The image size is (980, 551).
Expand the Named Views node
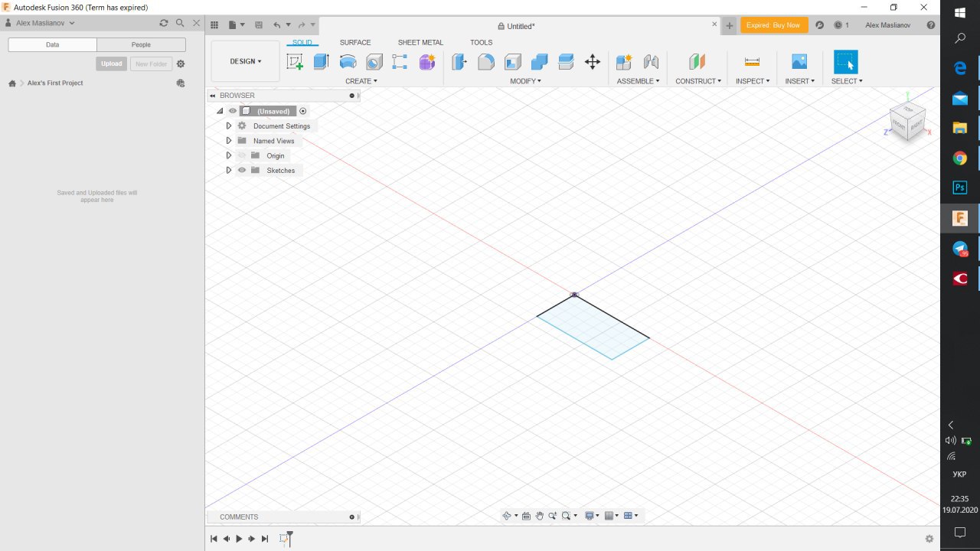[x=228, y=141]
